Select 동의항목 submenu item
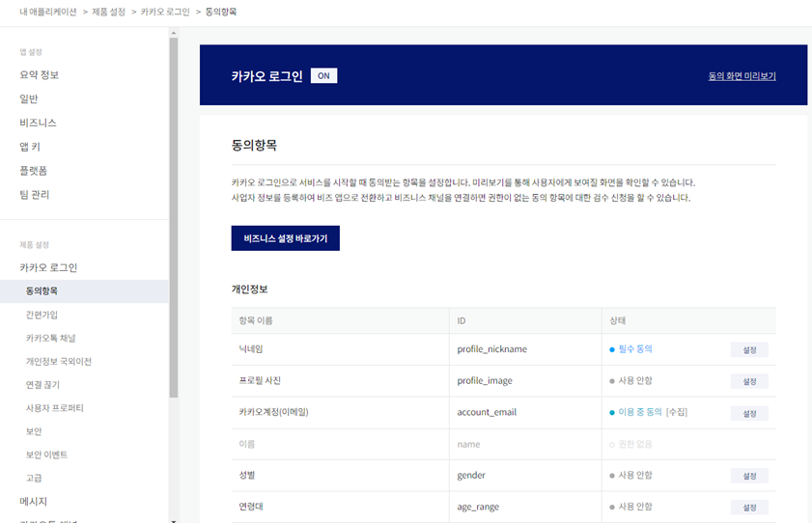Viewport: 812px width, 523px height. pos(84,291)
